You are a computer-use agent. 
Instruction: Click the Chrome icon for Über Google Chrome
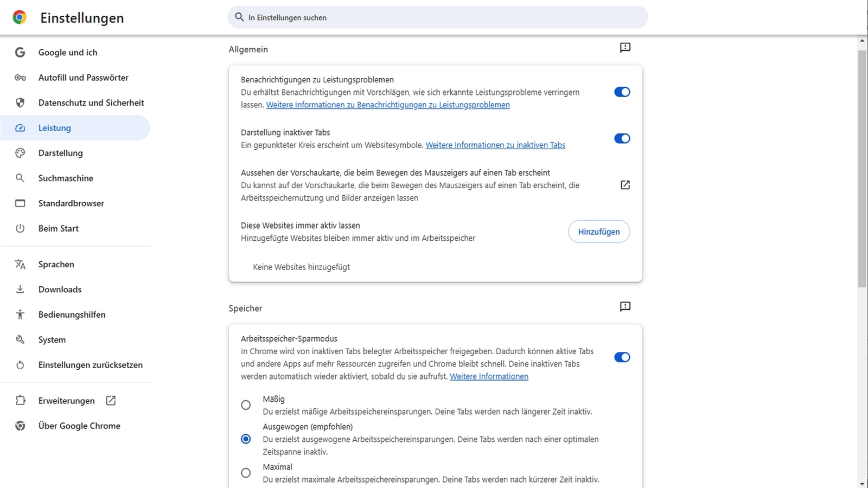(x=20, y=426)
